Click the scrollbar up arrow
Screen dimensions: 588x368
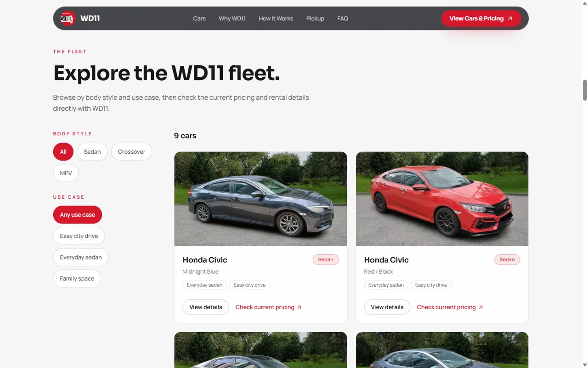click(585, 3)
